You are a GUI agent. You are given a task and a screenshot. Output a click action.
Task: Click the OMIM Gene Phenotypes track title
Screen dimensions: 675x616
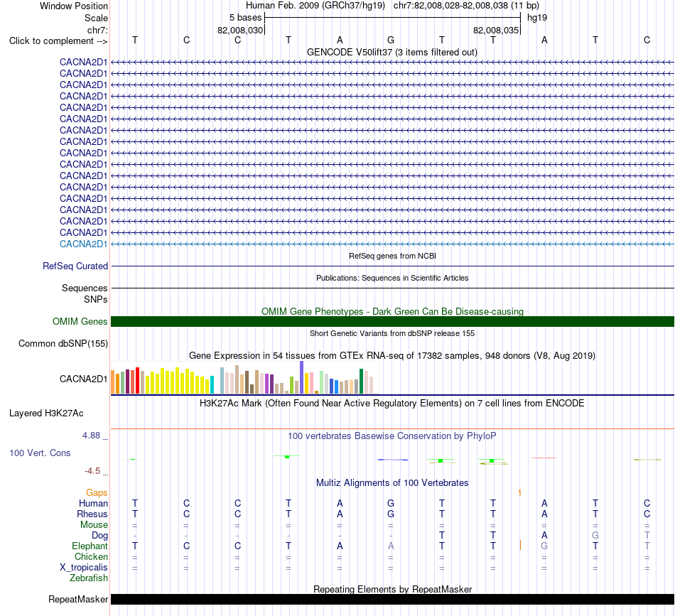(x=392, y=312)
